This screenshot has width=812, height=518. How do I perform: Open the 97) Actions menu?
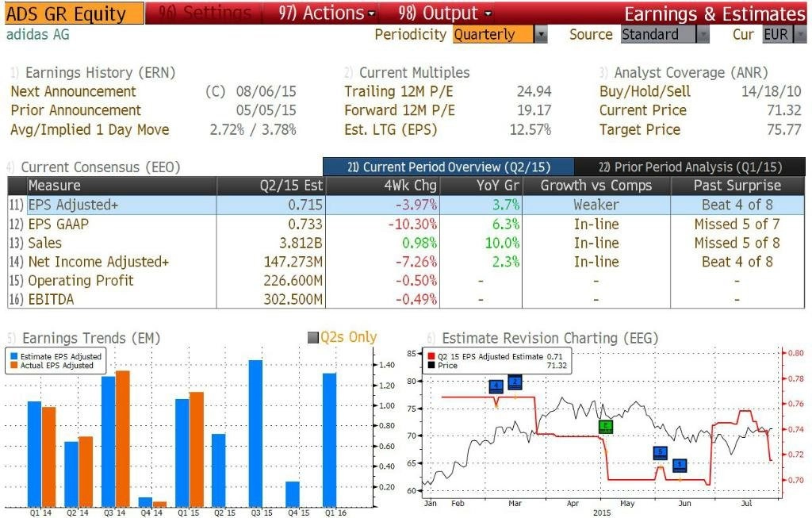326,13
